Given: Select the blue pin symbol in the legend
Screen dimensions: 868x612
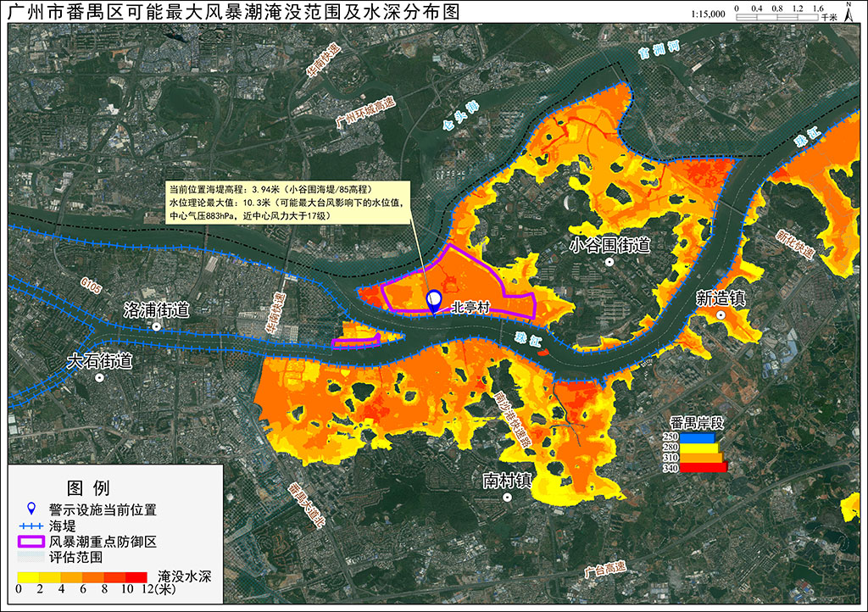Looking at the screenshot, I should coord(31,509).
